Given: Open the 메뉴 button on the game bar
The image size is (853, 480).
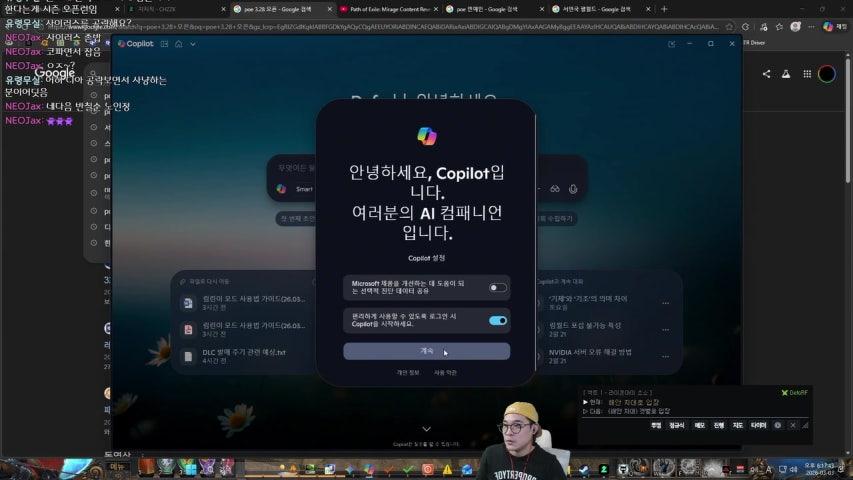Looking at the screenshot, I should 118,467.
